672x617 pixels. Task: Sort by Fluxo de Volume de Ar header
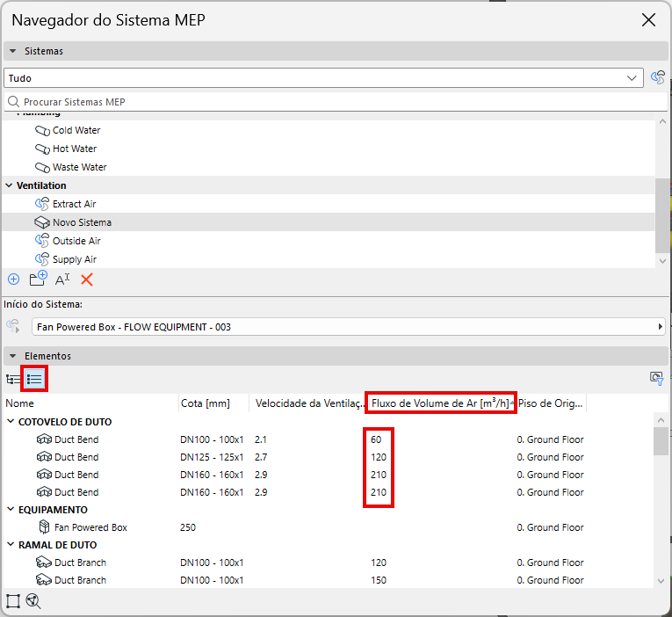point(441,403)
